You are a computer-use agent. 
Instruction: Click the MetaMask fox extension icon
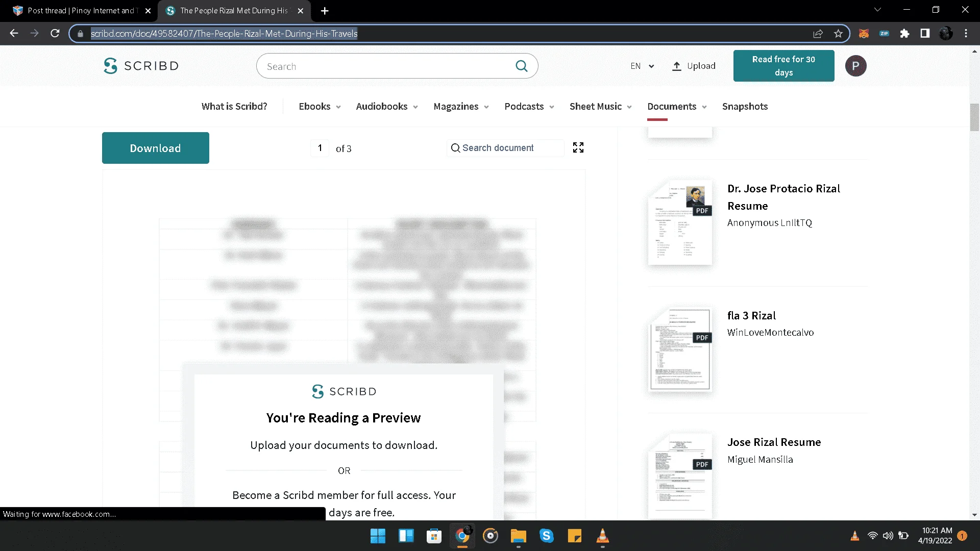pos(864,34)
